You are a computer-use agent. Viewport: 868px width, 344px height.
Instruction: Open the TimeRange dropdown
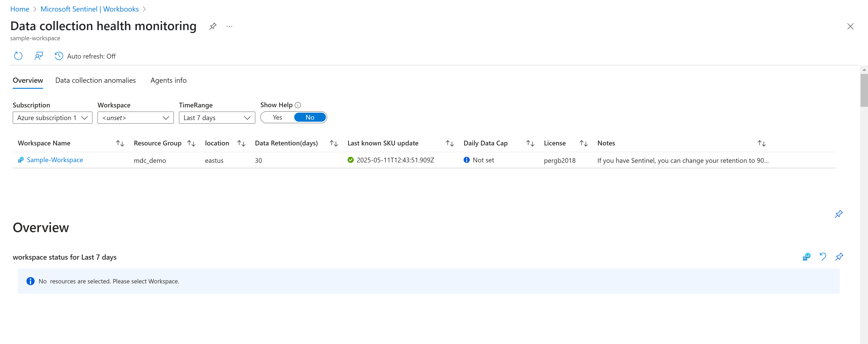pos(217,118)
